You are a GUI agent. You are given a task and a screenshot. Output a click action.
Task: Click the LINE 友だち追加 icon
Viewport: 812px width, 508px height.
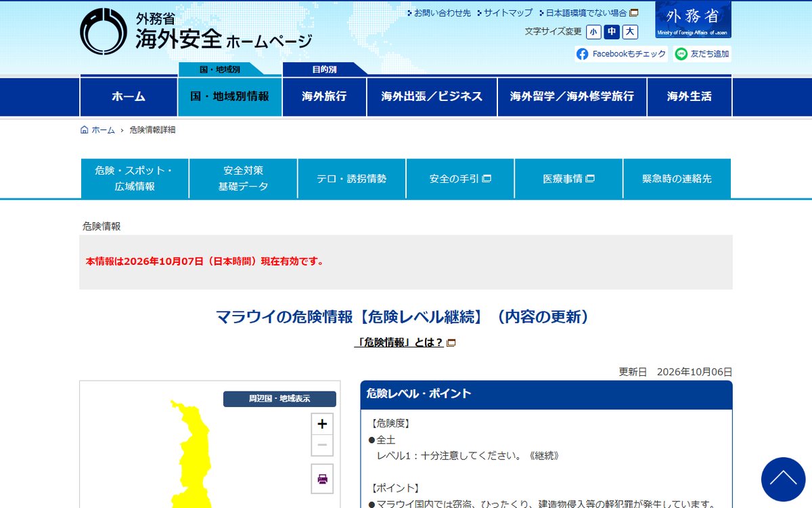[x=681, y=54]
